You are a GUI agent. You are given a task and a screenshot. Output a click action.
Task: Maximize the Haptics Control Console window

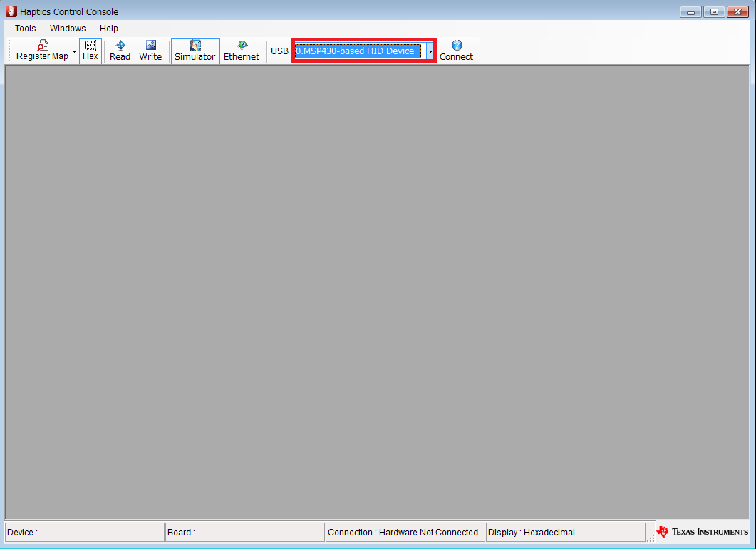click(714, 11)
